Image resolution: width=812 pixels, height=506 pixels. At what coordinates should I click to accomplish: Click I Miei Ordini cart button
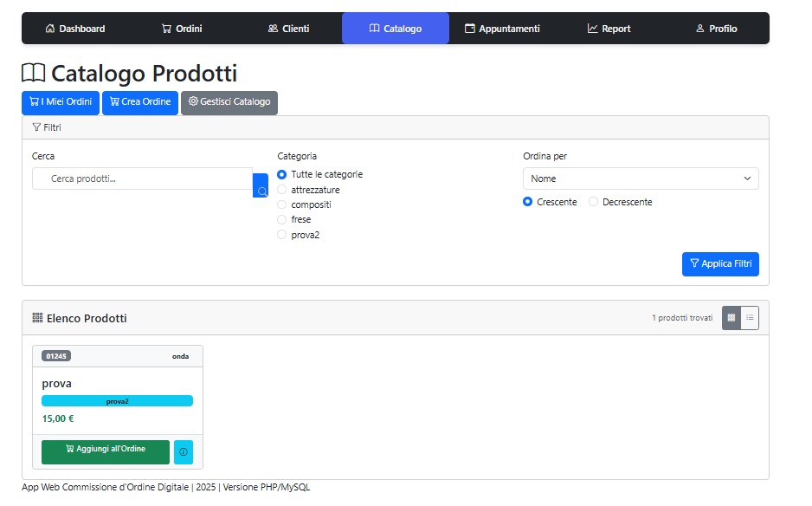61,102
